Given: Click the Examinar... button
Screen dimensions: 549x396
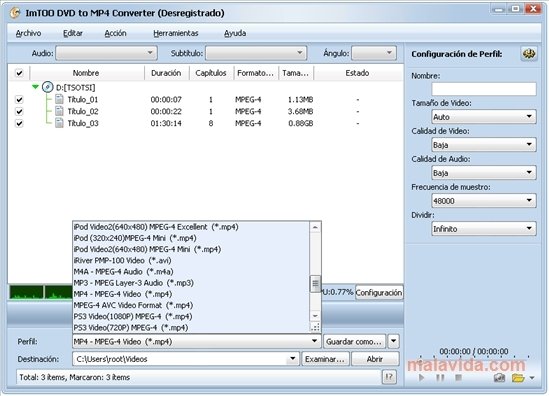Looking at the screenshot, I should (x=325, y=359).
